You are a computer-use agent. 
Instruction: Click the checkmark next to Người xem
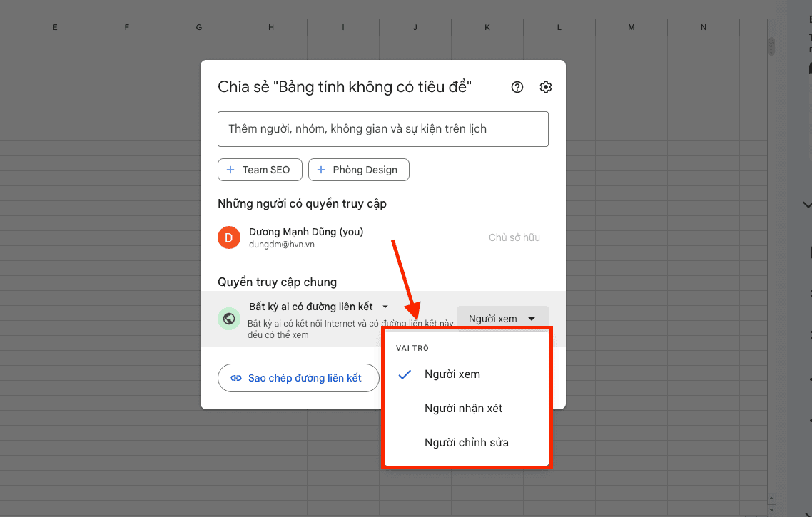tap(405, 374)
